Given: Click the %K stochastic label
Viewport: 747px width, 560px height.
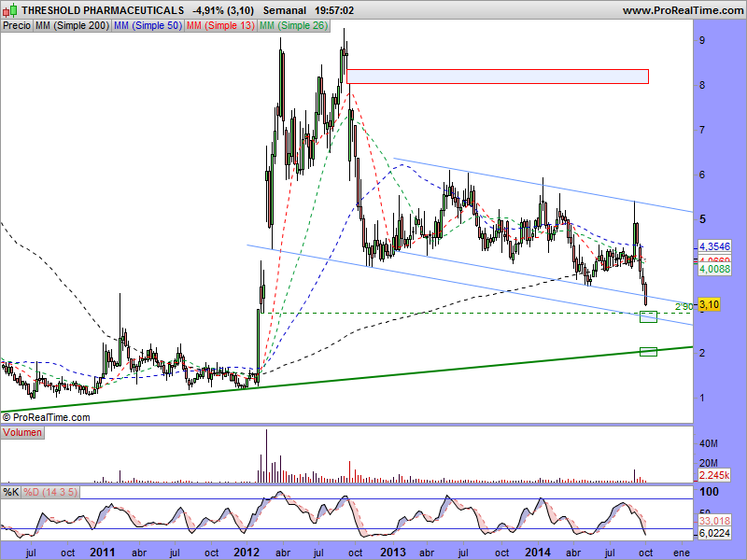Looking at the screenshot, I should (11, 492).
